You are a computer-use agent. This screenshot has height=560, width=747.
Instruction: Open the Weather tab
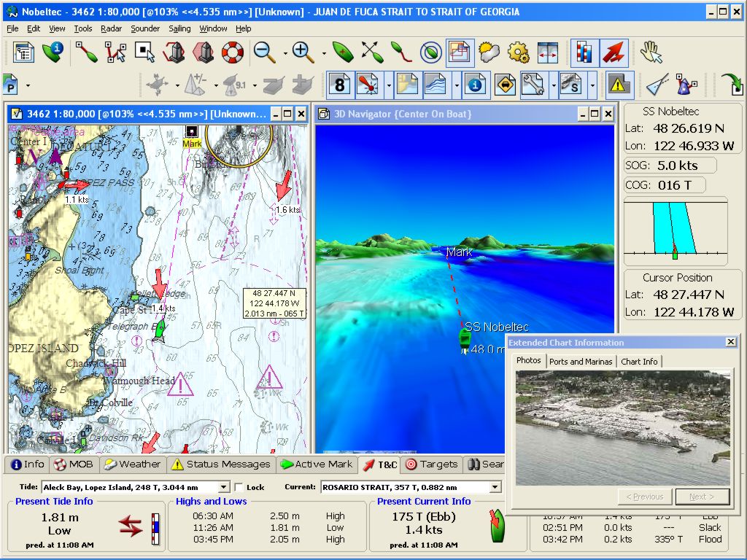133,464
